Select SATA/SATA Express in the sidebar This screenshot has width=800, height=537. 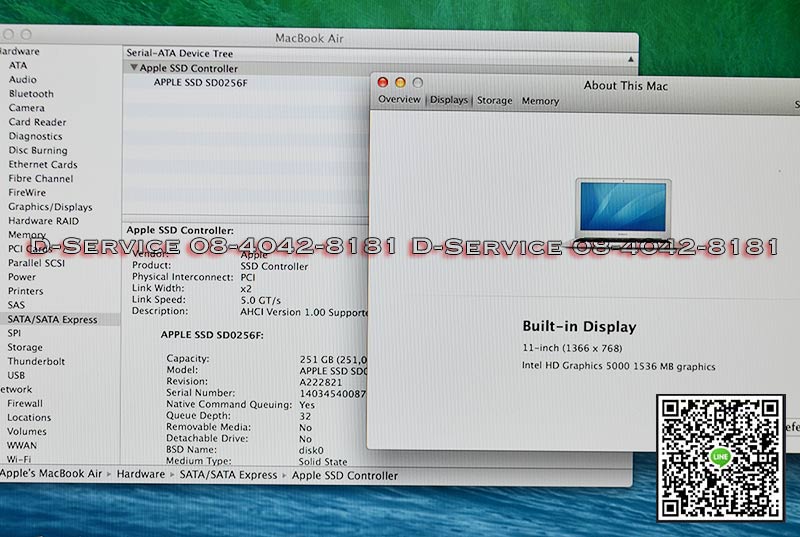tap(52, 319)
